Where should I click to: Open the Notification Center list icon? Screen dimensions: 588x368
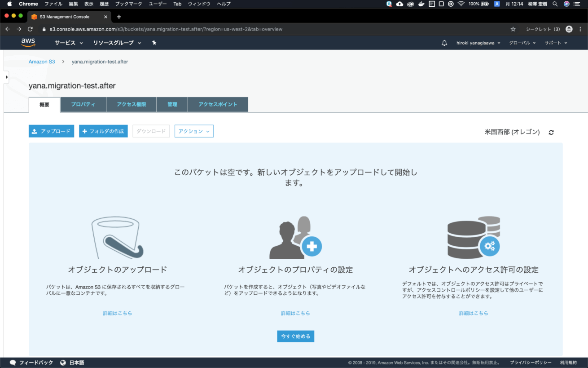[x=577, y=4]
